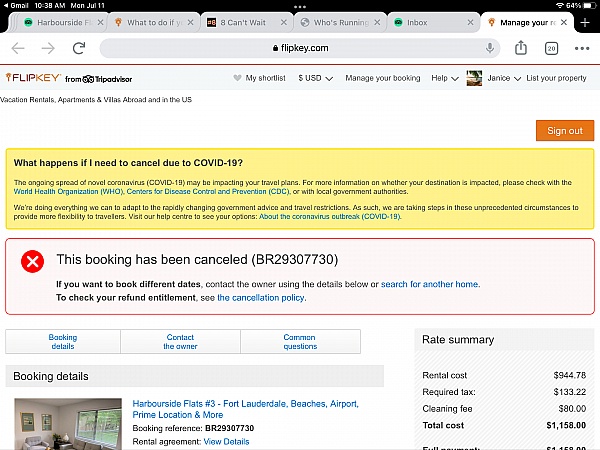The width and height of the screenshot is (600, 450).
Task: Open the Centers for Disease Control link
Action: point(208,191)
